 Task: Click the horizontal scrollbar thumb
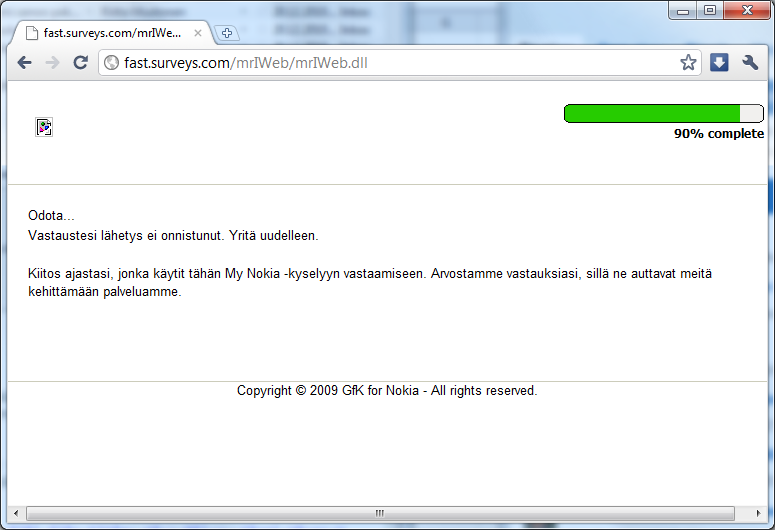point(379,513)
